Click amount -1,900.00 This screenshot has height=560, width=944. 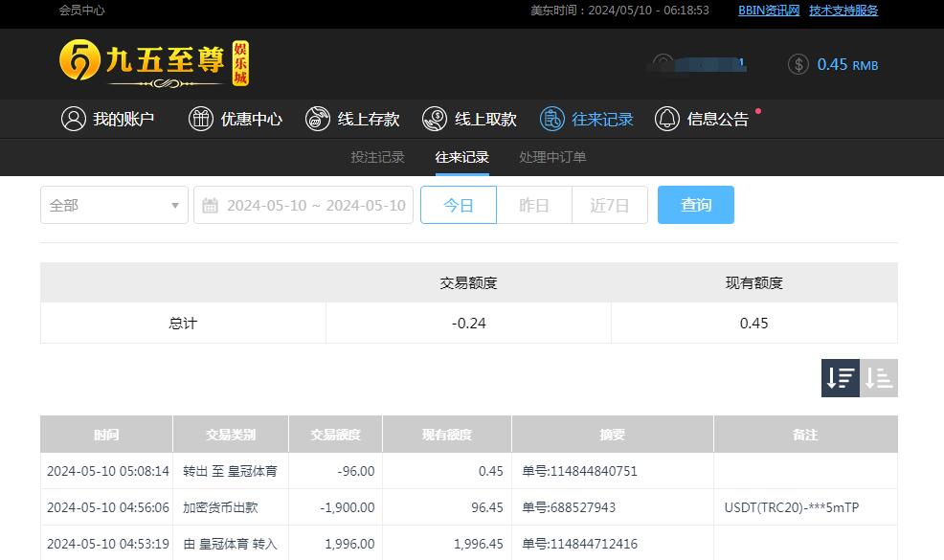(348, 507)
